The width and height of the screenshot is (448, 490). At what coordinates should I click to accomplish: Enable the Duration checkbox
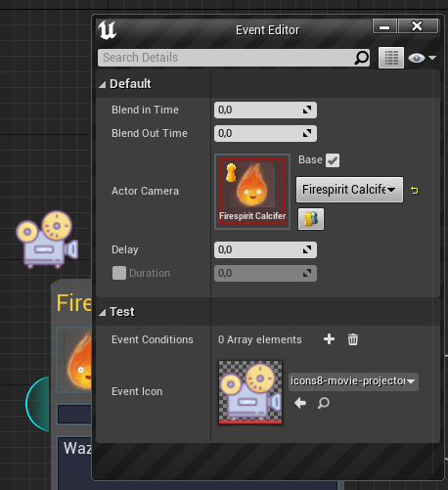tap(119, 273)
